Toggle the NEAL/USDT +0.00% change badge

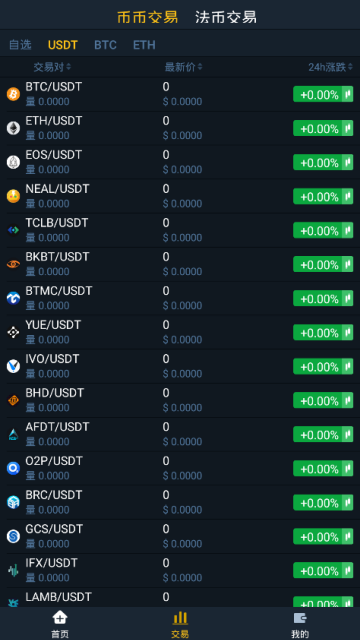[x=323, y=196]
